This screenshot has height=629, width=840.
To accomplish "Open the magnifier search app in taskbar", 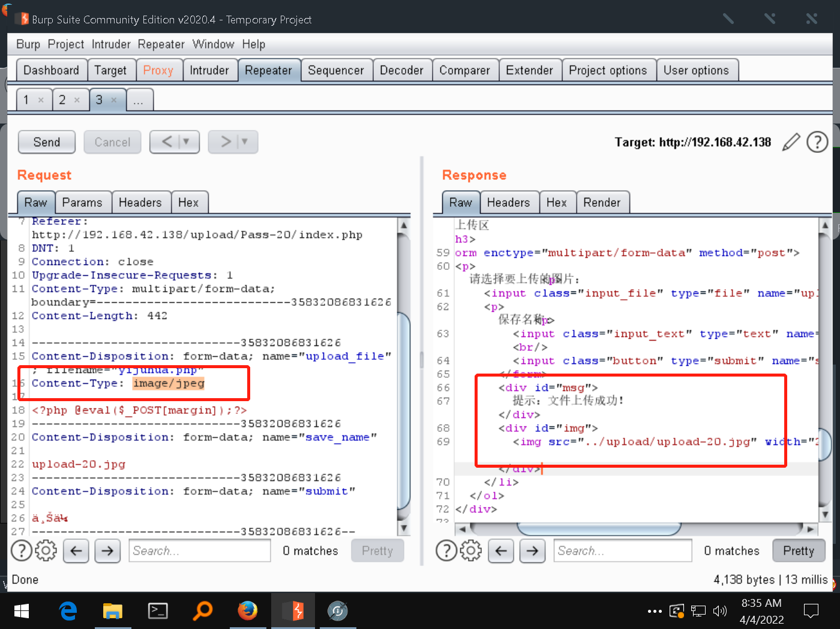I will (x=203, y=611).
